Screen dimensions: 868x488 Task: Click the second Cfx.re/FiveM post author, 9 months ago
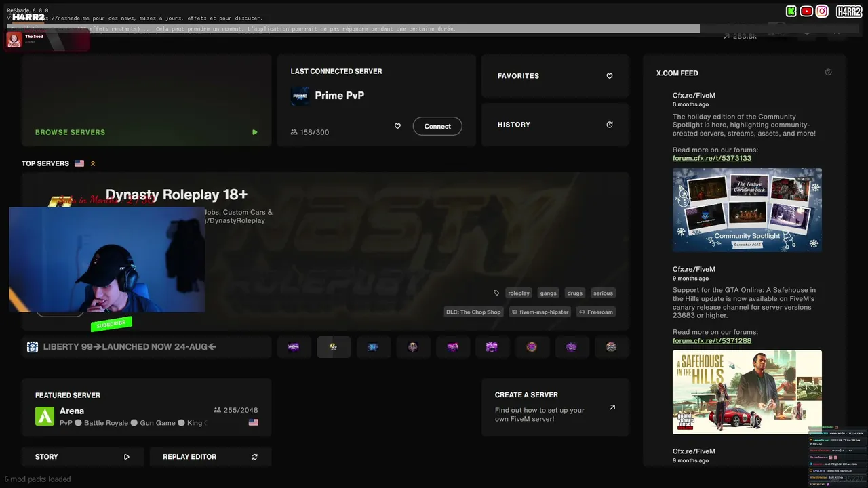pos(694,269)
